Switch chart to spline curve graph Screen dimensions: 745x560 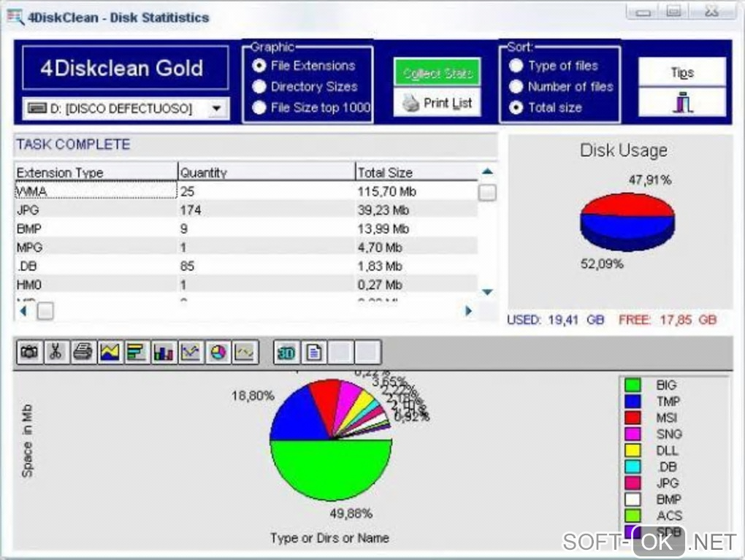(245, 353)
